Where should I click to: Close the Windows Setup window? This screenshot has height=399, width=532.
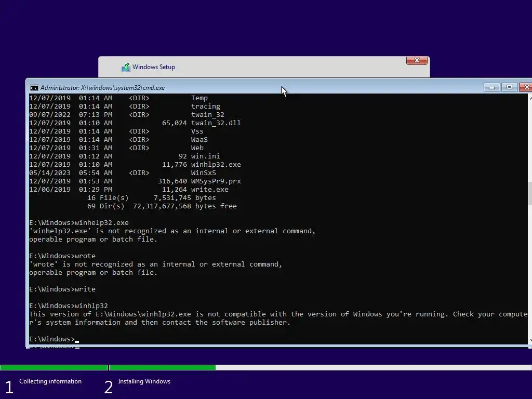coord(417,60)
